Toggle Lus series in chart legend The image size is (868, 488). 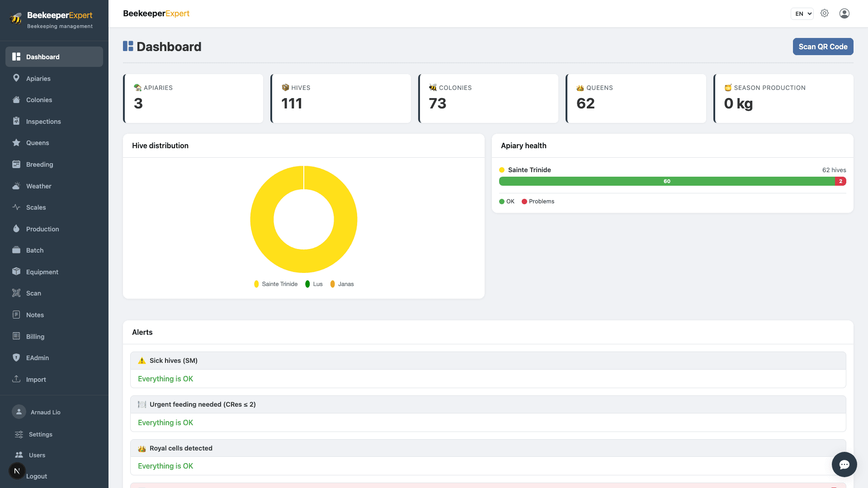(314, 284)
